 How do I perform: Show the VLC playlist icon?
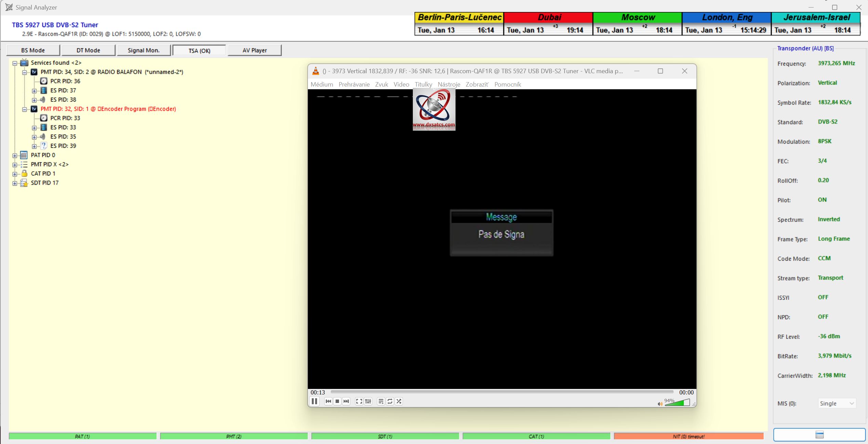[381, 401]
